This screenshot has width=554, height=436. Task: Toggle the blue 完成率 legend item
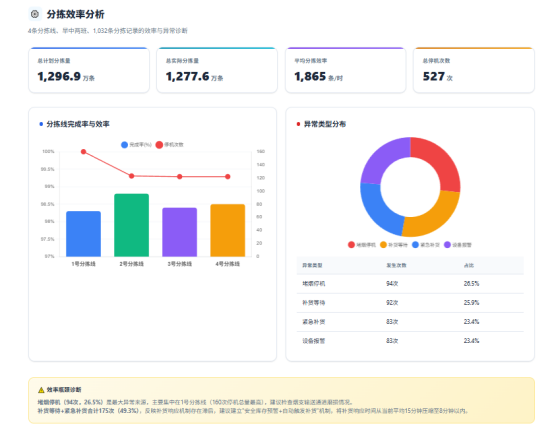click(x=136, y=145)
